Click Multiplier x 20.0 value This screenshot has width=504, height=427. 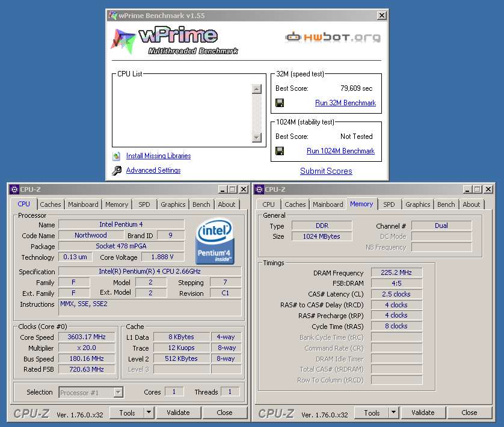87,348
